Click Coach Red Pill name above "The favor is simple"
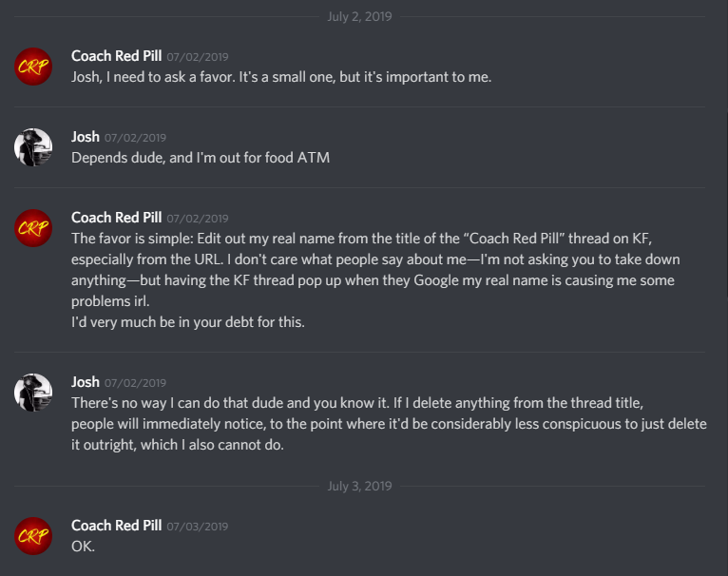 117,217
